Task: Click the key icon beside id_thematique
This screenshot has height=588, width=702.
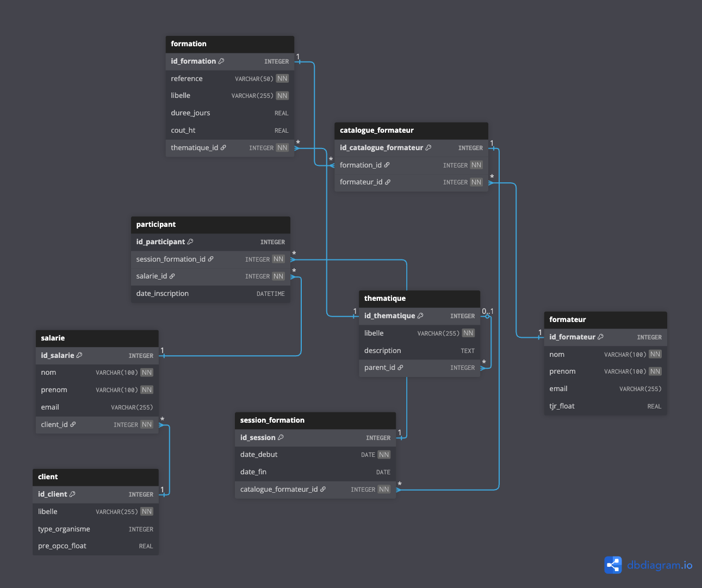Action: point(420,316)
